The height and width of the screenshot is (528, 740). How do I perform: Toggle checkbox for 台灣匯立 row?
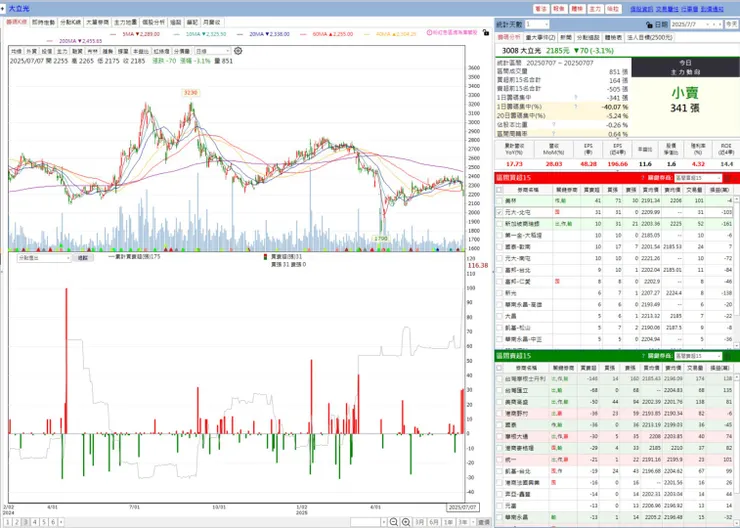coord(499,390)
